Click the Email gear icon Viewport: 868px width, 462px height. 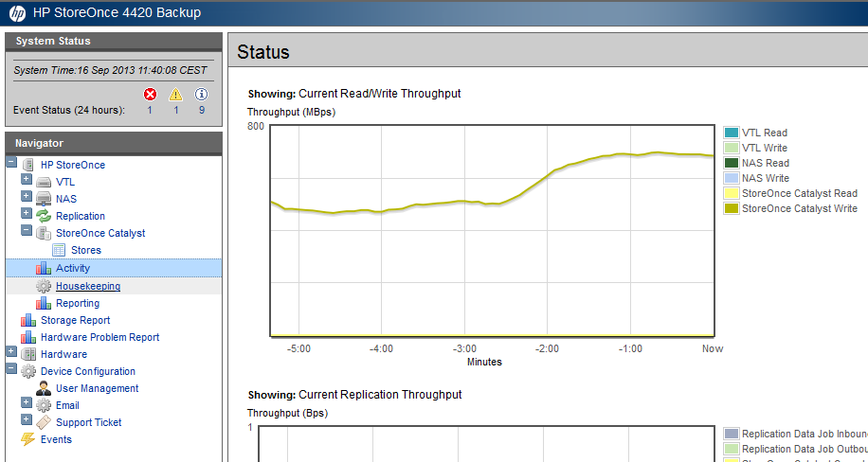click(44, 405)
